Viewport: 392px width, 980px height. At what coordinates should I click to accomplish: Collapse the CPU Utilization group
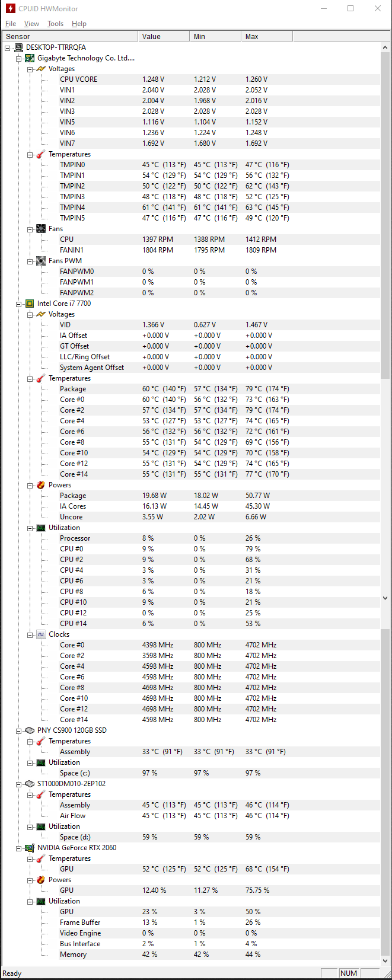tap(30, 528)
